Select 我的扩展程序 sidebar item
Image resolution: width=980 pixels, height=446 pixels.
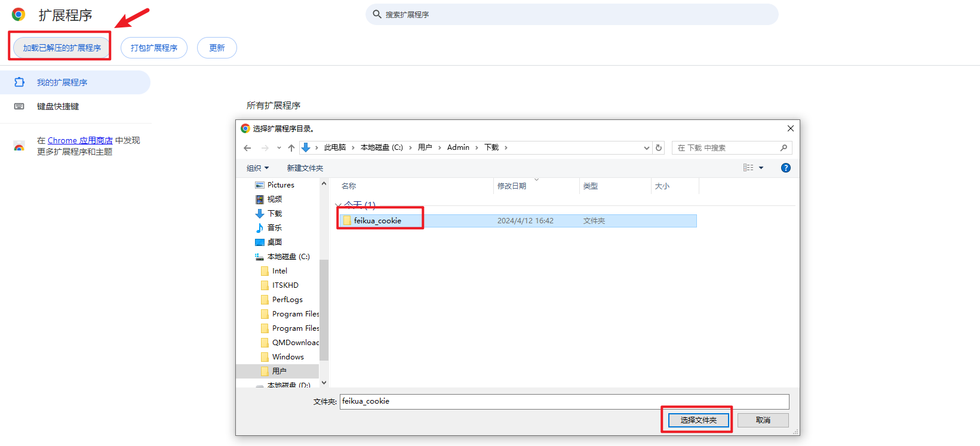(x=75, y=82)
